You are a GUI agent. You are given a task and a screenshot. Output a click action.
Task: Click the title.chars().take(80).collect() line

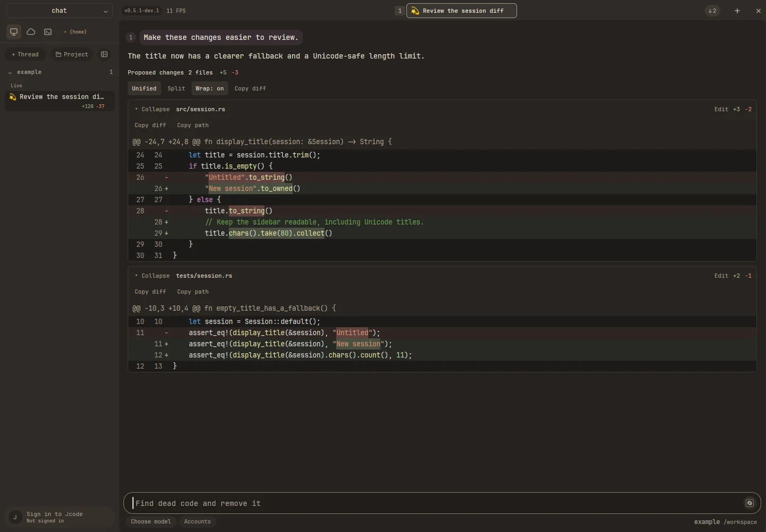442,233
